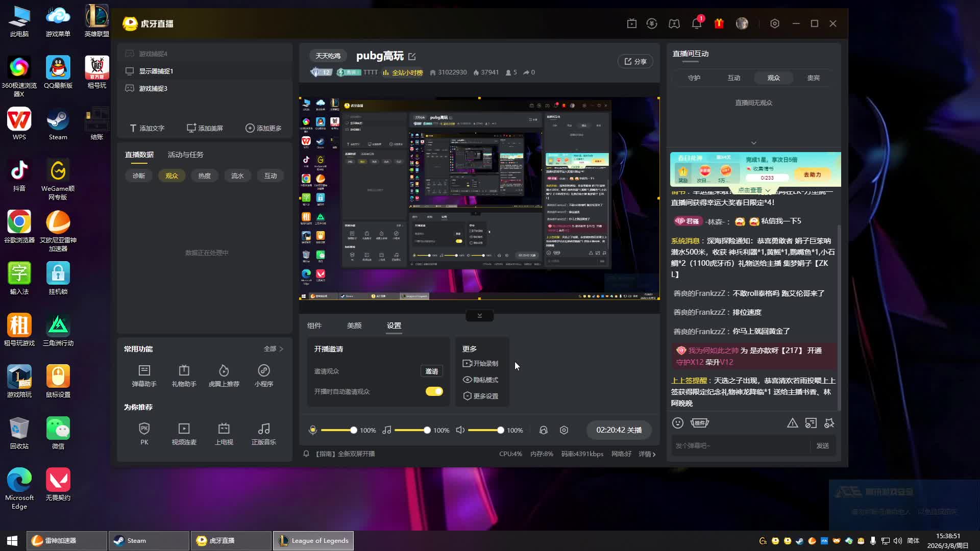Image resolution: width=980 pixels, height=551 pixels.
Task: Click the red gift box icon in header
Action: click(719, 23)
